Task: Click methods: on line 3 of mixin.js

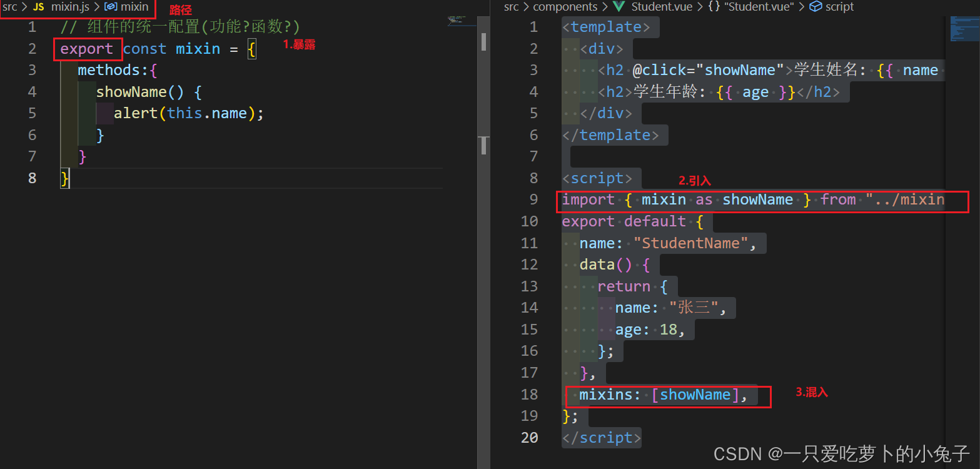Action: click(x=113, y=70)
